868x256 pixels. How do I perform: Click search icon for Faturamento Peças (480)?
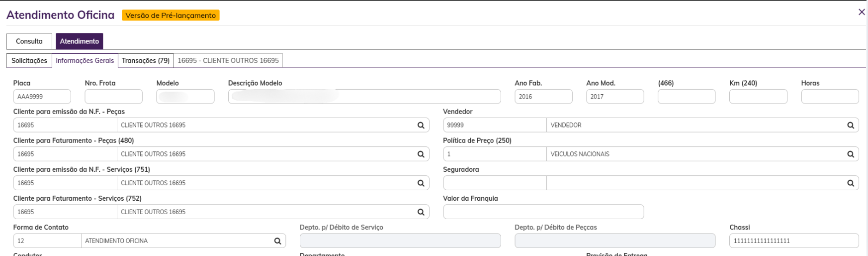click(x=421, y=154)
